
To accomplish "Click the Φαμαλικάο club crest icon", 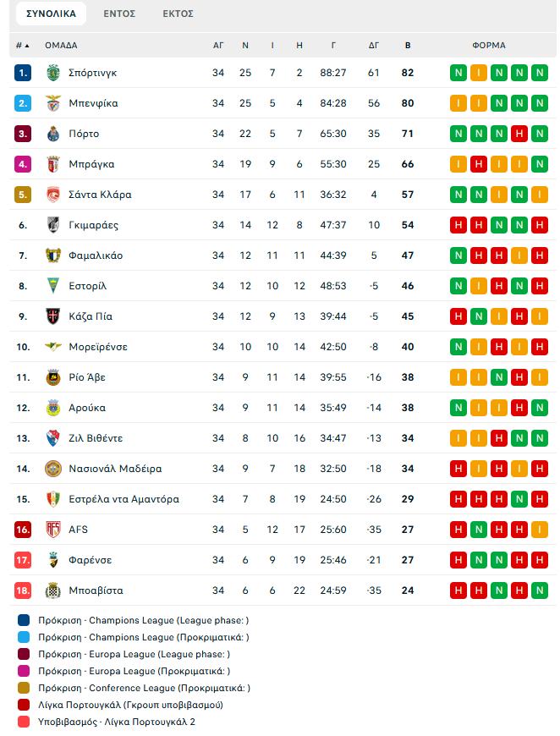I will coord(53,255).
